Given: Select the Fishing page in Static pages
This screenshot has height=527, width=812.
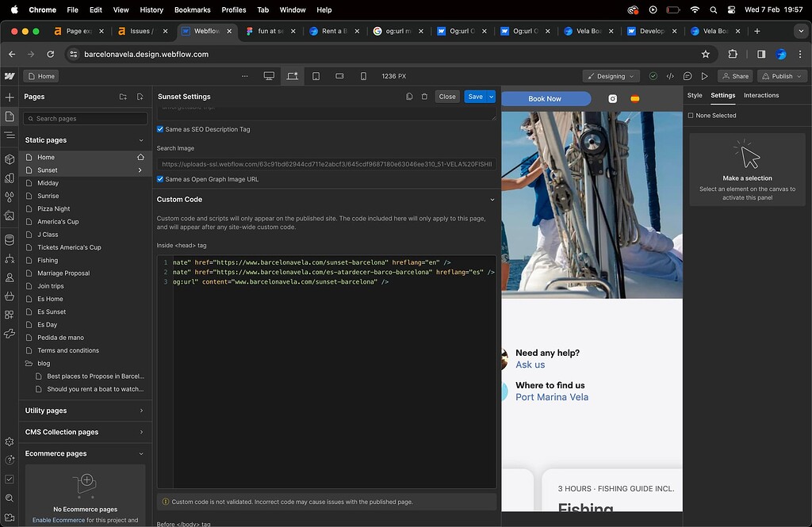Looking at the screenshot, I should pos(52,260).
